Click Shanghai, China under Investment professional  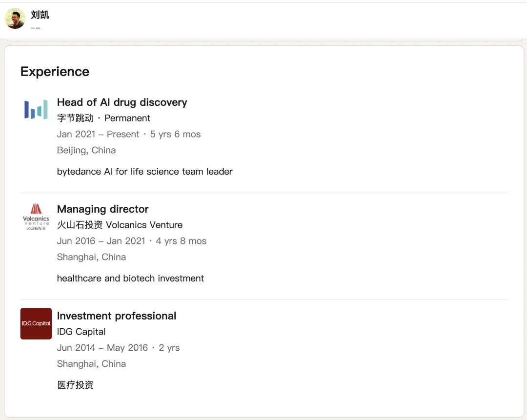tap(91, 364)
